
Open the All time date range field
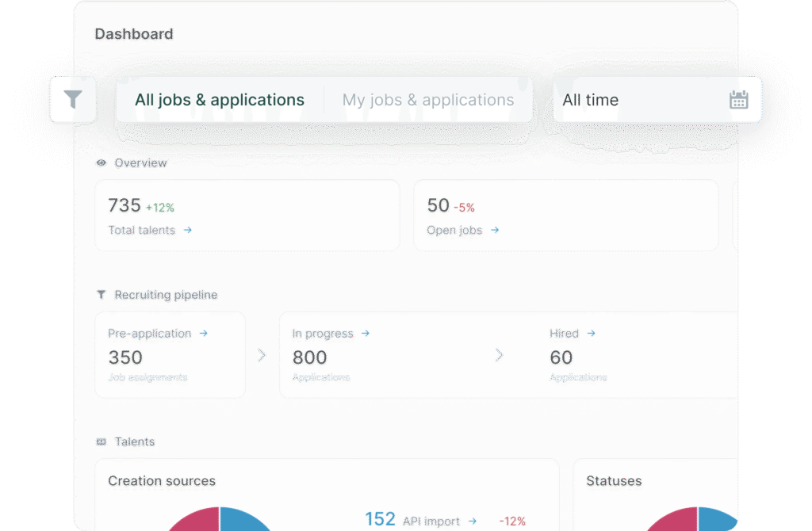pyautogui.click(x=657, y=99)
